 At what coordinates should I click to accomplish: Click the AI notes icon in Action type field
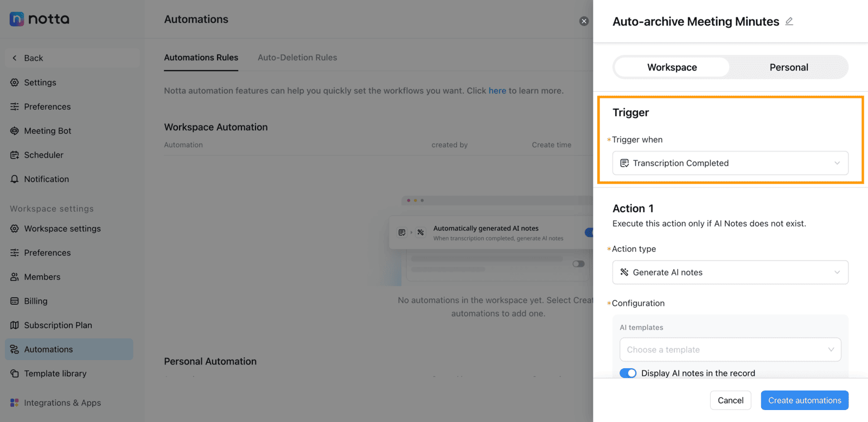(x=624, y=272)
